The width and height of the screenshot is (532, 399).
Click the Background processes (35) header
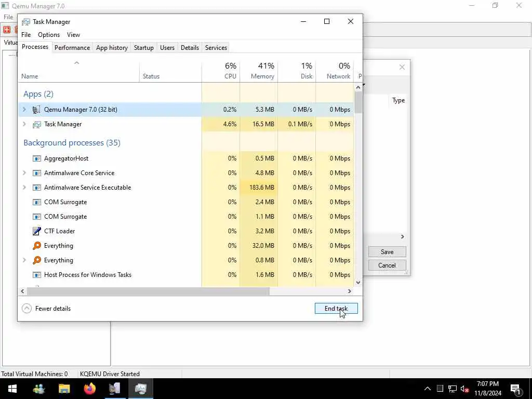[72, 142]
